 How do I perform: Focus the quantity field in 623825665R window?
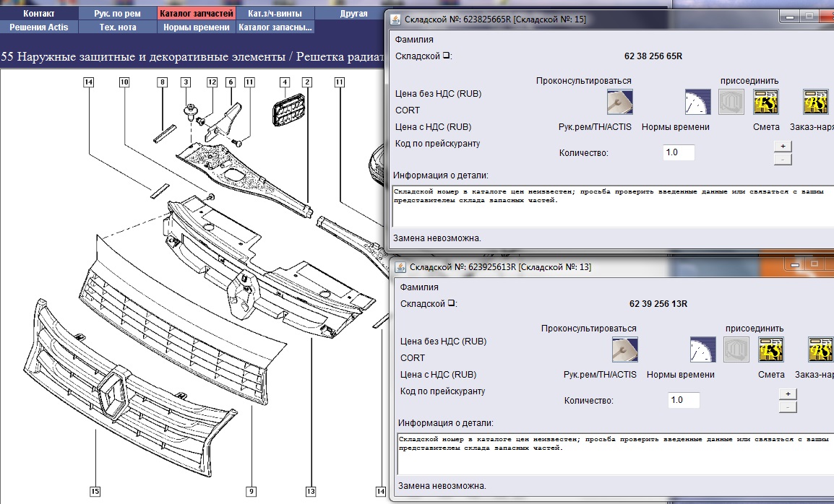click(678, 153)
